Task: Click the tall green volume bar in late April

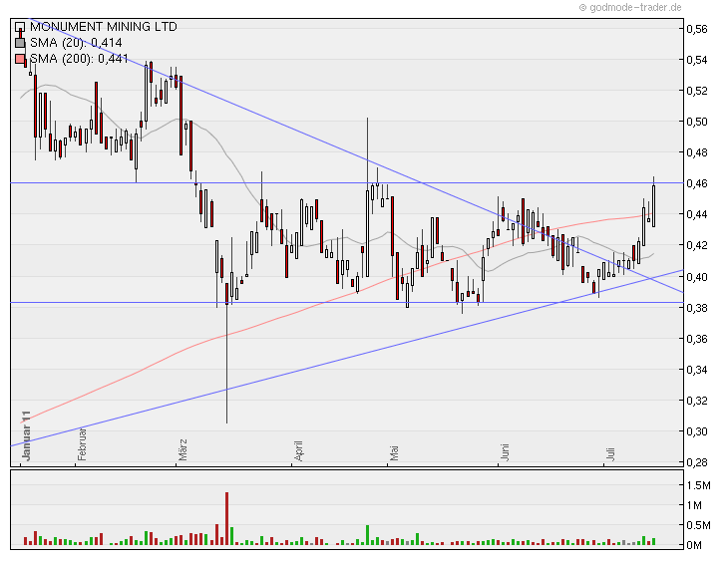Action: point(367,535)
